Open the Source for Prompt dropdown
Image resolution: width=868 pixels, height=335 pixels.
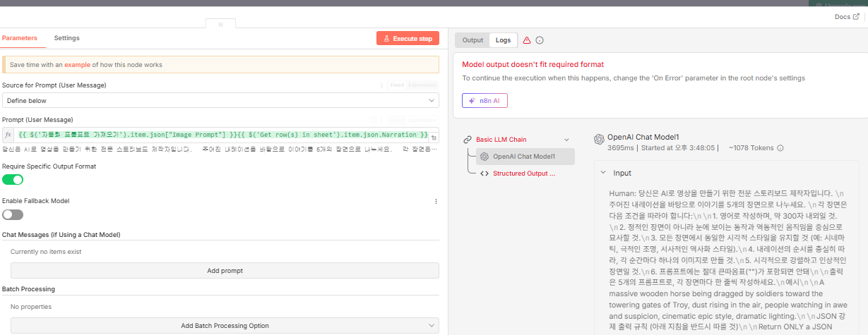coord(220,101)
